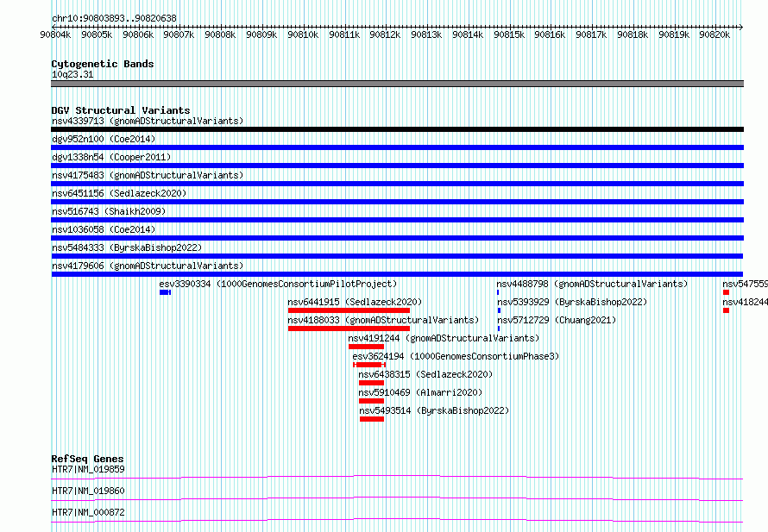
Task: Open variant nsv4175483 label
Action: (x=148, y=175)
